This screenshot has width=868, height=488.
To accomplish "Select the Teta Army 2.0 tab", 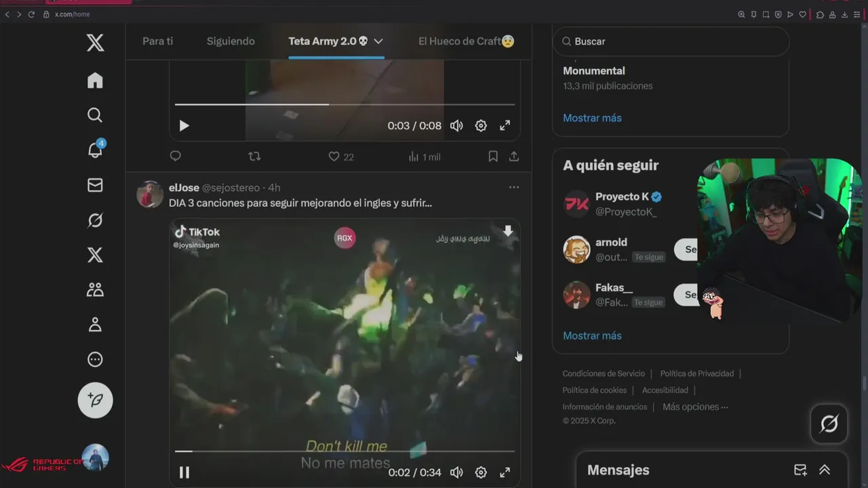I will (x=328, y=41).
